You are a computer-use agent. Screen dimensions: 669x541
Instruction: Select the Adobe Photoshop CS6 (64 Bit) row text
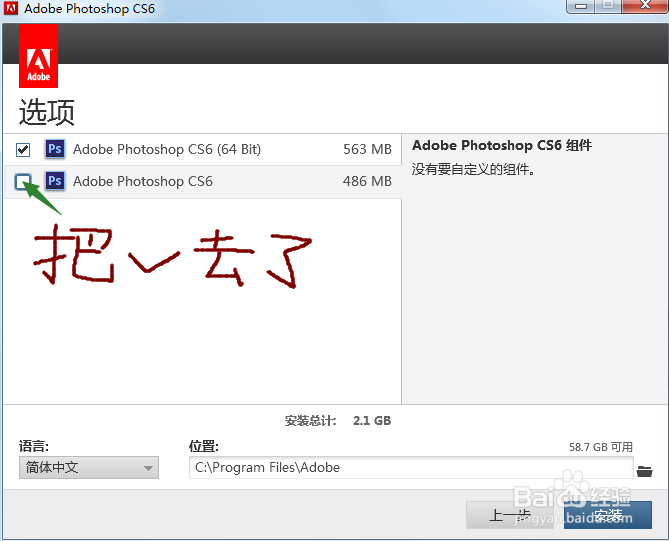pyautogui.click(x=167, y=149)
